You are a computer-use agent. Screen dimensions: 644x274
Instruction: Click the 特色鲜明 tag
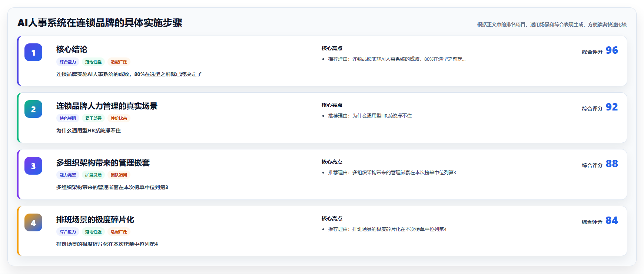68,118
